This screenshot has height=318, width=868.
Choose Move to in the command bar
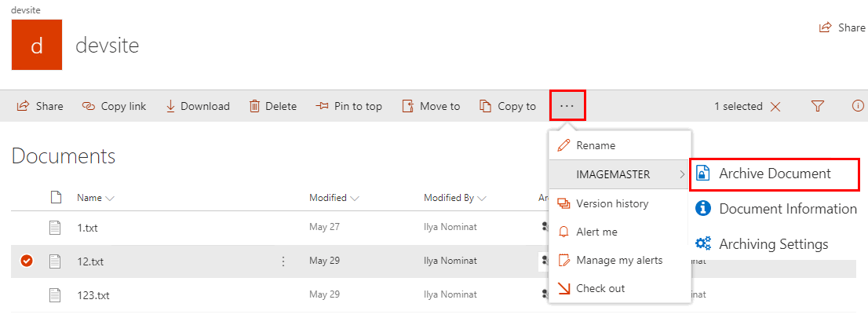[x=431, y=106]
